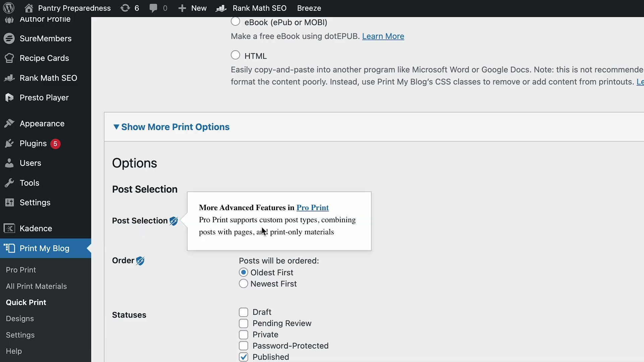This screenshot has height=362, width=644.
Task: Click the Users person icon
Action: (9, 163)
